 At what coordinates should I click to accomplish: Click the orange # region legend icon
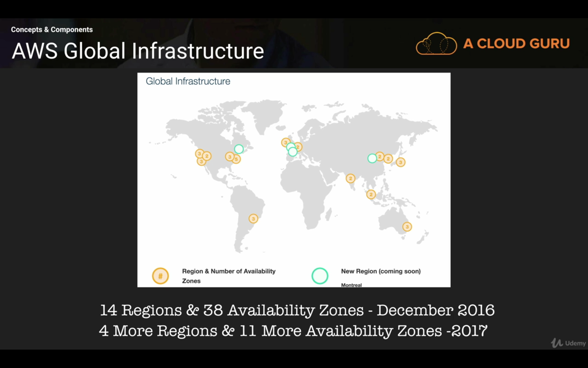tap(160, 276)
